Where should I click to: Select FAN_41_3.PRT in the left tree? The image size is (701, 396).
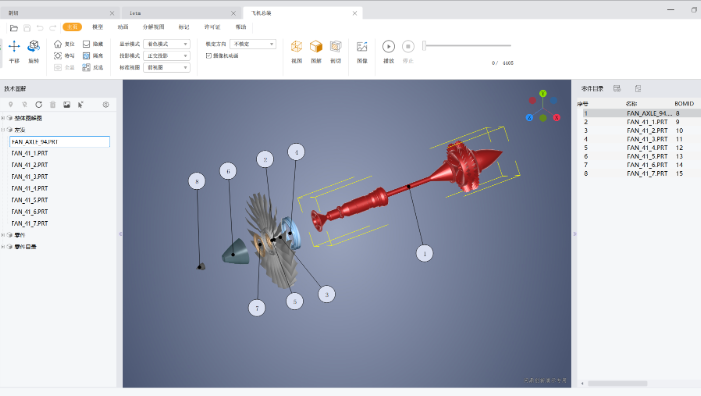pyautogui.click(x=30, y=177)
